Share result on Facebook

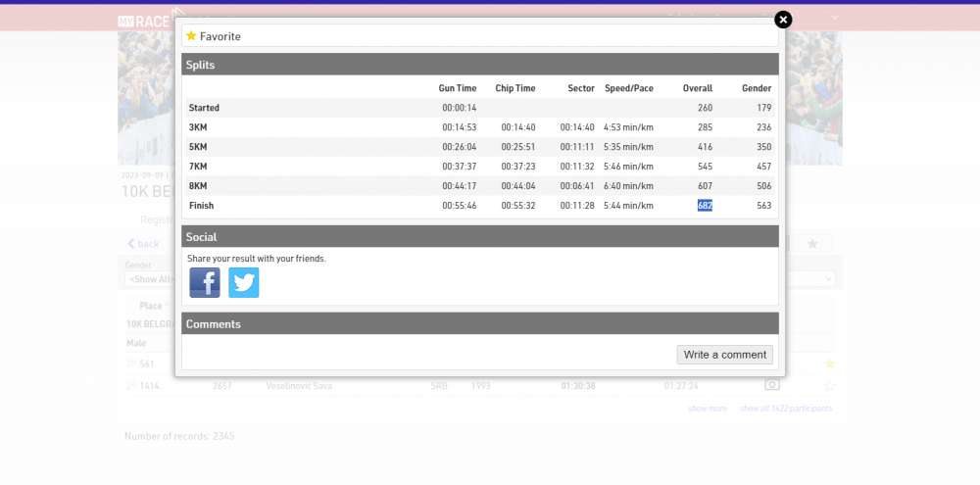(x=205, y=282)
